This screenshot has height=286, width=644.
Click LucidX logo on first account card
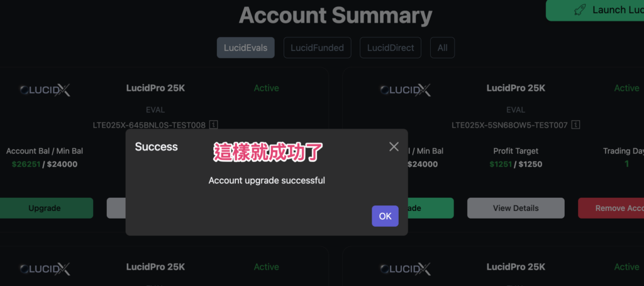click(x=45, y=89)
